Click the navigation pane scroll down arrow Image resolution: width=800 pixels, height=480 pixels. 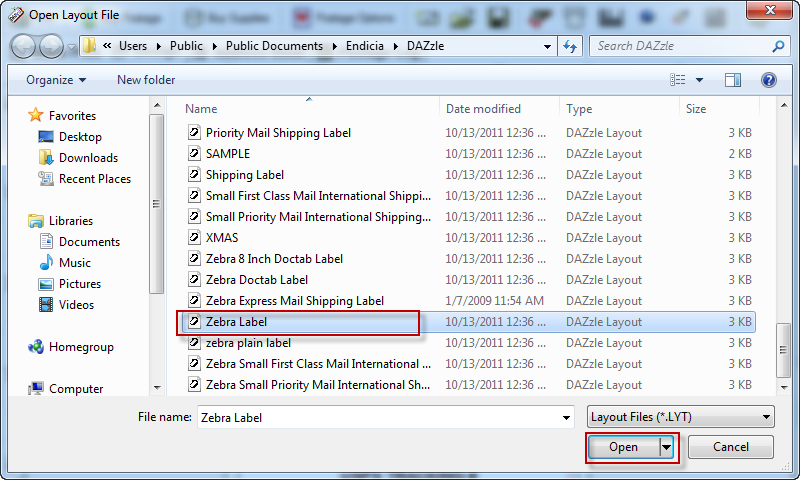pyautogui.click(x=157, y=388)
